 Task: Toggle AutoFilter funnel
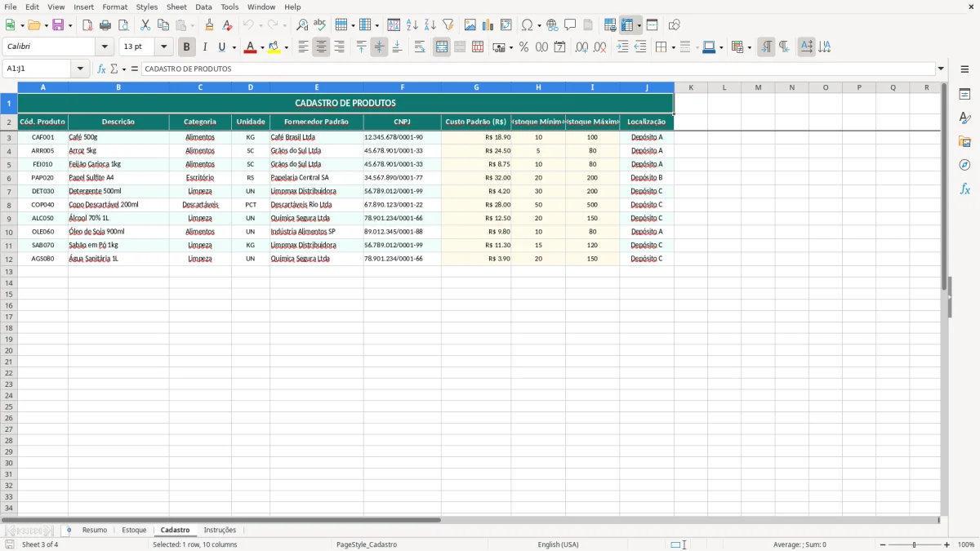pos(448,25)
